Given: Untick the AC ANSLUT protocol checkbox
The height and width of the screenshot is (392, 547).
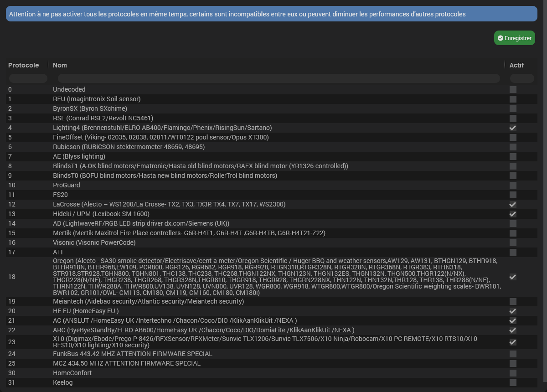Looking at the screenshot, I should (513, 321).
